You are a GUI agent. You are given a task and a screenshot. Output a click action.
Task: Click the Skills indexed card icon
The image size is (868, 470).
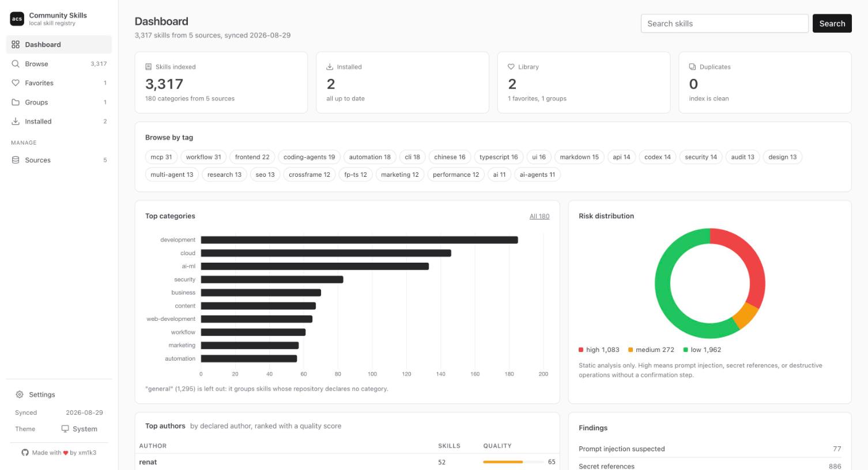149,67
